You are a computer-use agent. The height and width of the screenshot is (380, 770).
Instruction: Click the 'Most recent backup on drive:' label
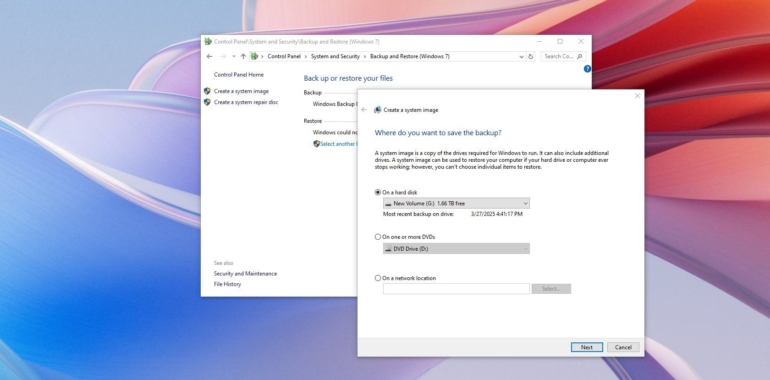[418, 215]
